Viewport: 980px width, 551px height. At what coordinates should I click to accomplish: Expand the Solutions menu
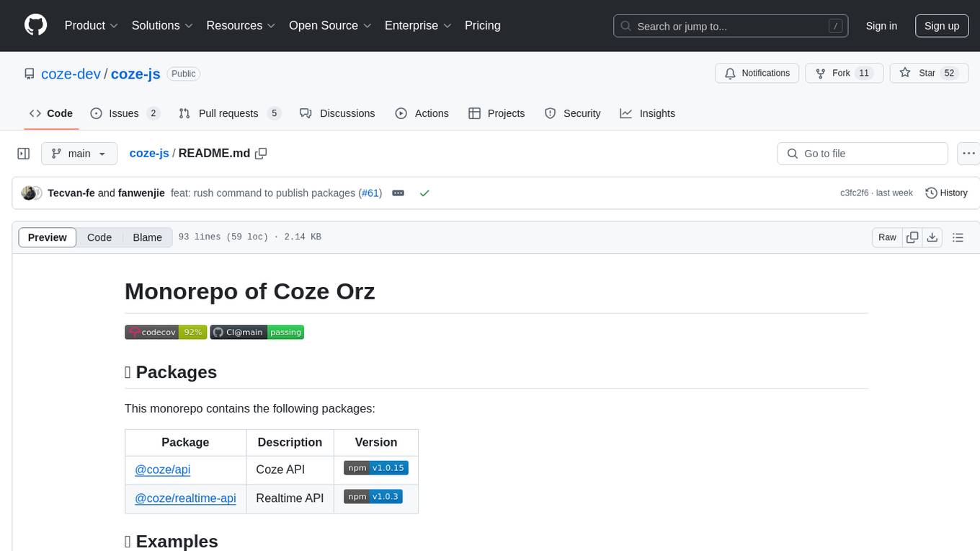tap(162, 25)
